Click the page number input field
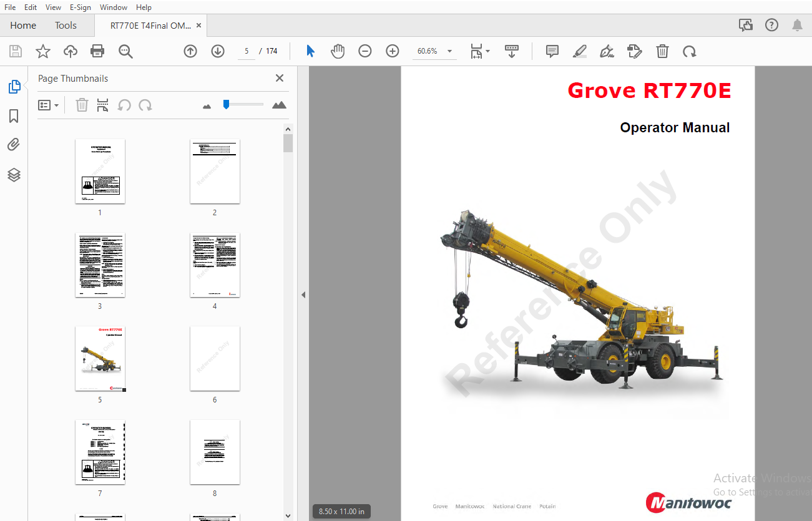The width and height of the screenshot is (812, 521). [x=247, y=51]
